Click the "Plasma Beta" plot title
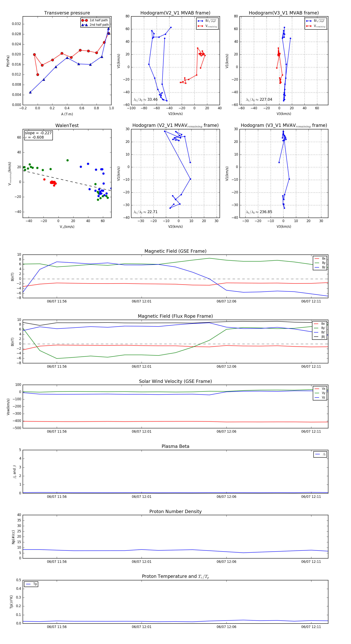Image resolution: width=351 pixels, height=644 pixels. point(175,446)
